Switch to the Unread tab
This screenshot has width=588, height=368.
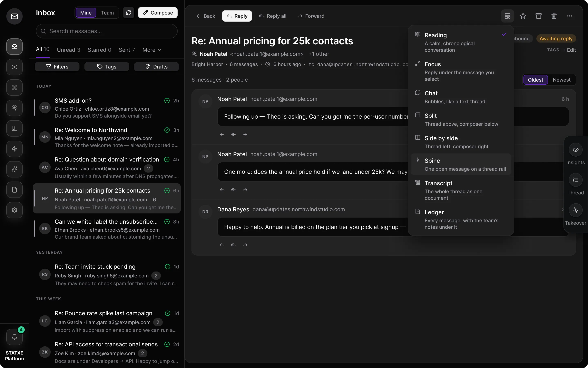click(x=69, y=50)
